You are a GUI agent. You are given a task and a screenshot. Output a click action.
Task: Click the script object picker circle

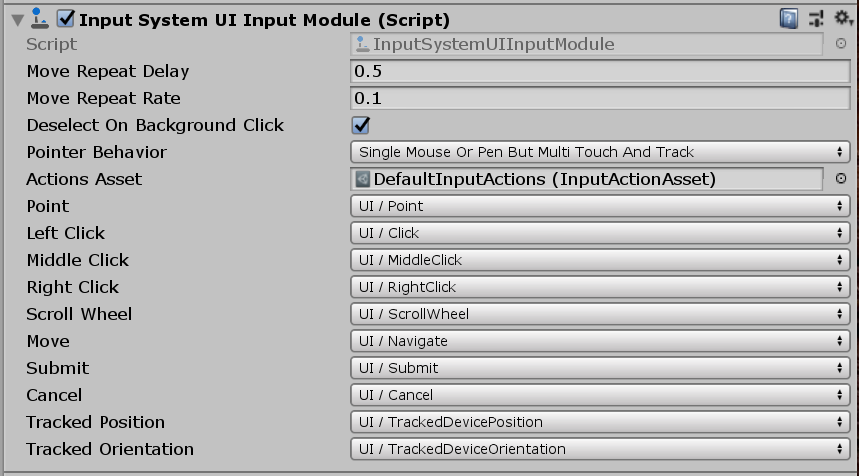pyautogui.click(x=841, y=44)
